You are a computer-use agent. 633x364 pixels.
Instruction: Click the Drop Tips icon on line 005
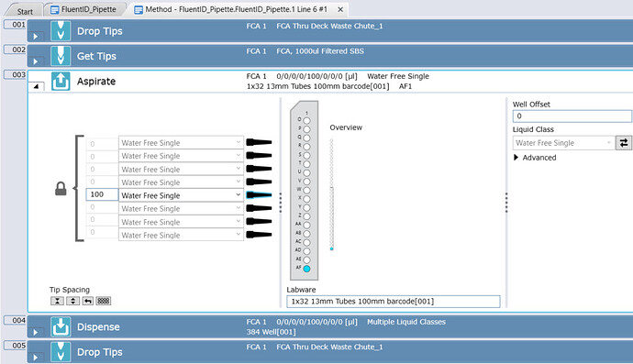[61, 351]
